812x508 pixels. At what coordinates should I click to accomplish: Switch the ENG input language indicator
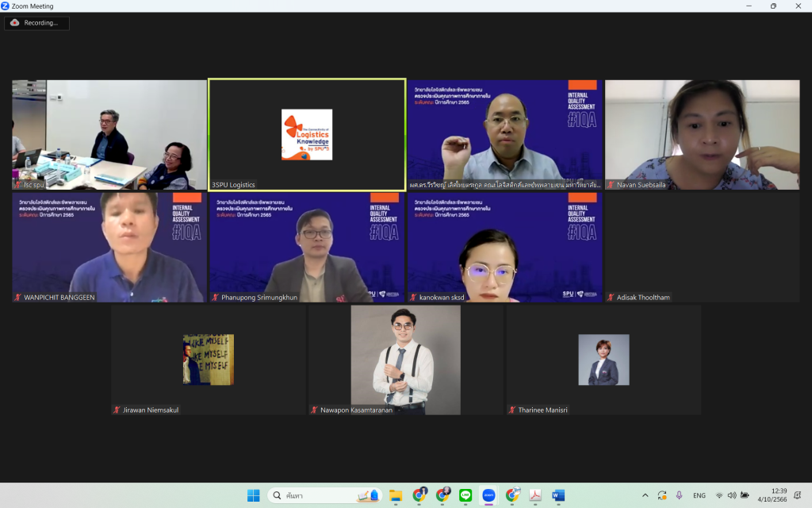(699, 495)
